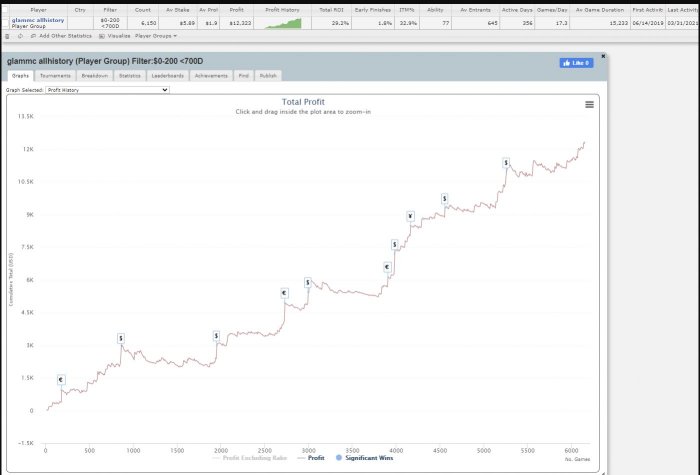Sort by the Filter column header
Screen dimensions: 700x475
tap(110, 10)
